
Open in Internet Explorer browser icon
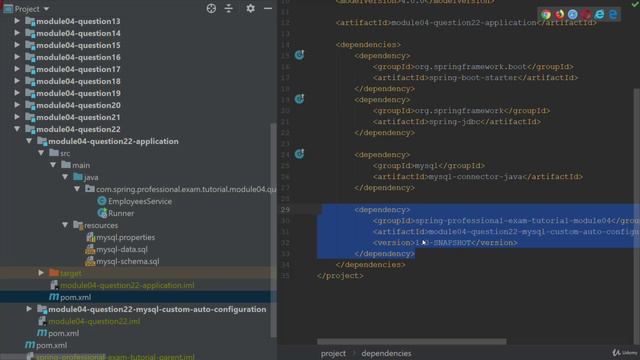(600, 14)
